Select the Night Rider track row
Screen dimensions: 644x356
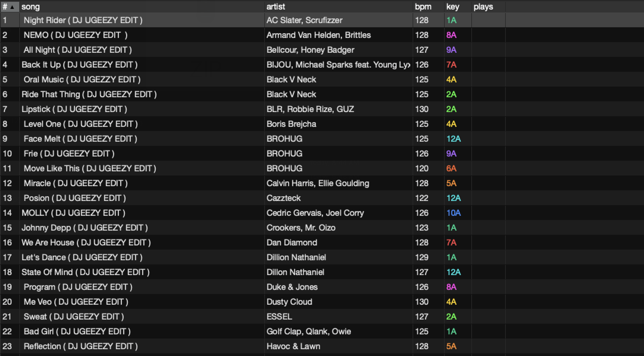tap(83, 20)
